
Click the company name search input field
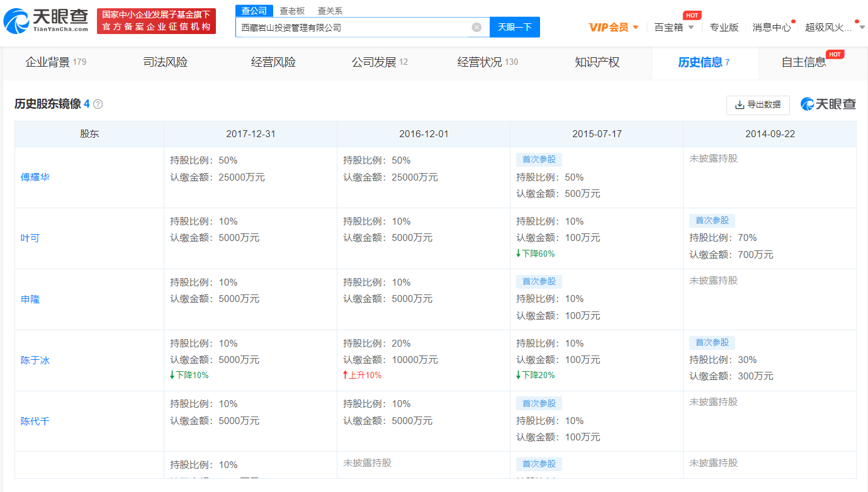point(352,27)
